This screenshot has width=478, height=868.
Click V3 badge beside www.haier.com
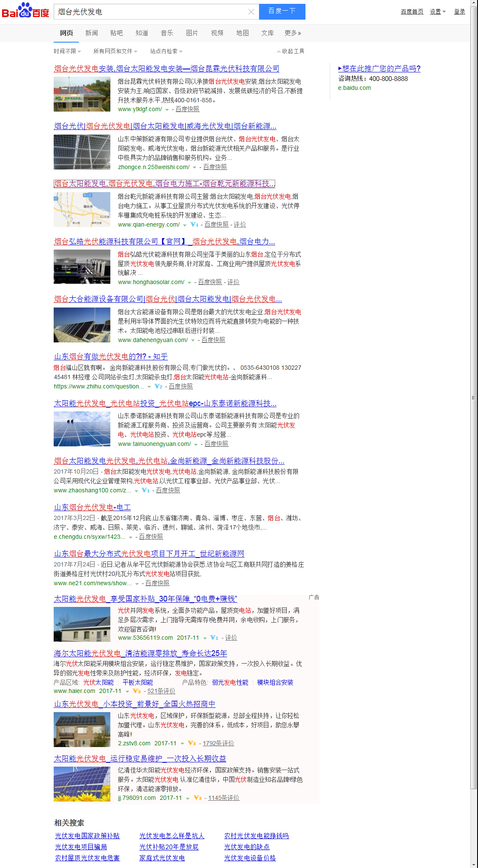point(137,691)
